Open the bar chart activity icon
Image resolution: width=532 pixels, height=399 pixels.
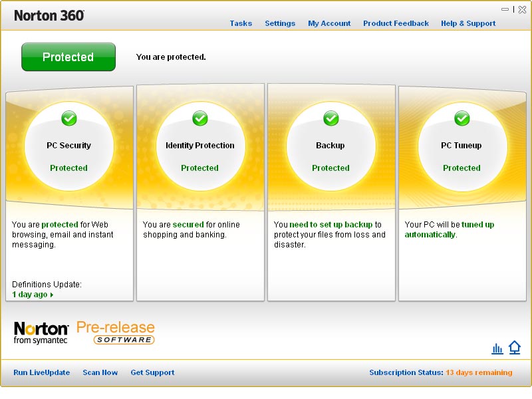coord(497,348)
